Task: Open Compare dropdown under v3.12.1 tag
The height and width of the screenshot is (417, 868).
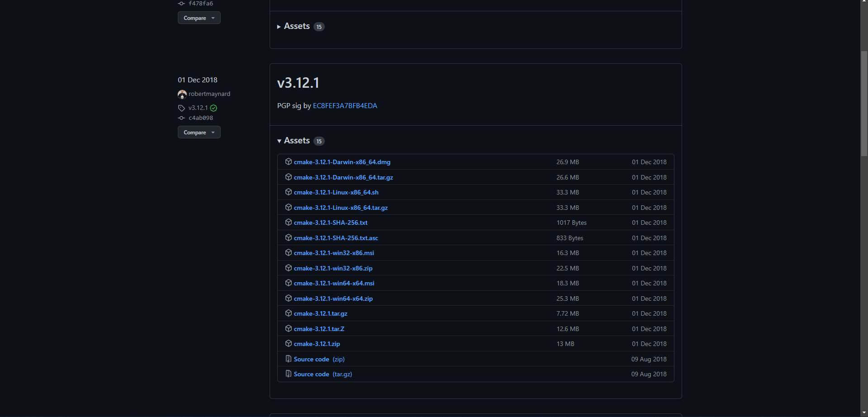Action: [x=199, y=132]
